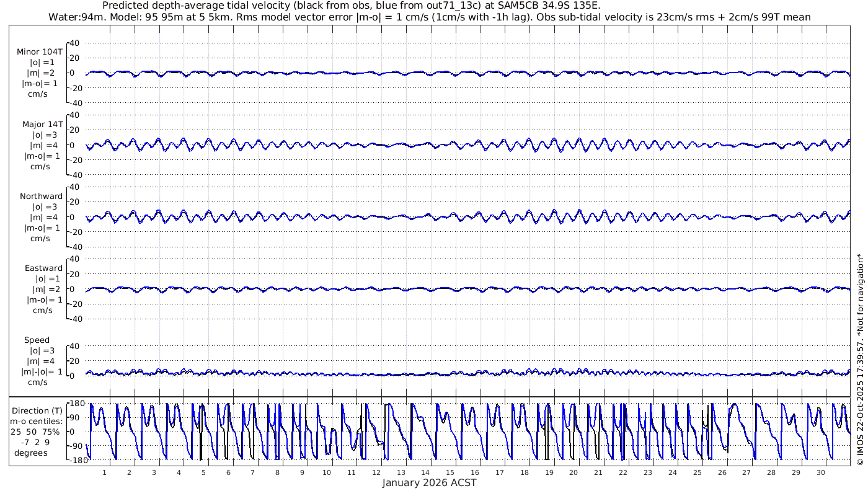Click day 19 on the date axis
Screen dimensions: 868x496
549,472
